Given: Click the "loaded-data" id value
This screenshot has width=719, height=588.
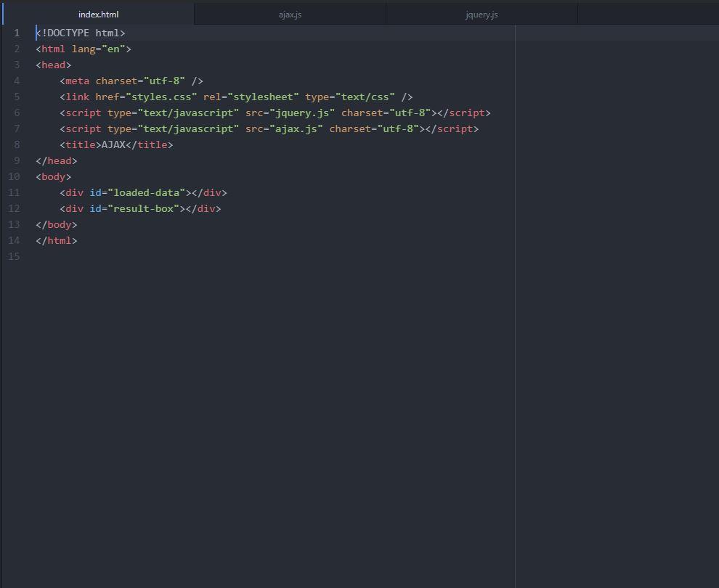Looking at the screenshot, I should [x=146, y=192].
